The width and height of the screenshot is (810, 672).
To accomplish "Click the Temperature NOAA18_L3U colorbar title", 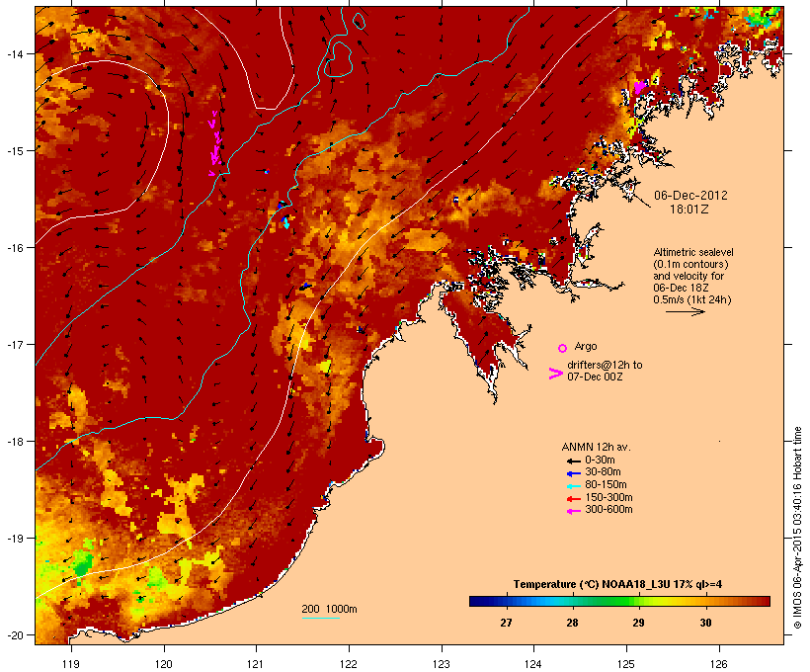I will (617, 585).
